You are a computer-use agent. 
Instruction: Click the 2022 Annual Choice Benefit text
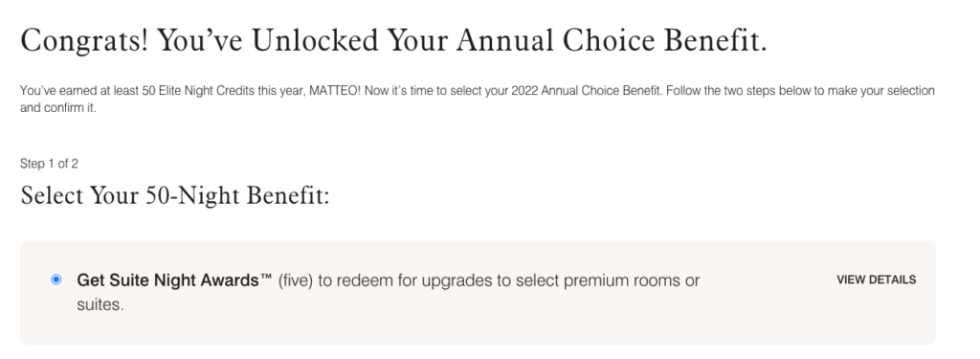[x=587, y=91]
